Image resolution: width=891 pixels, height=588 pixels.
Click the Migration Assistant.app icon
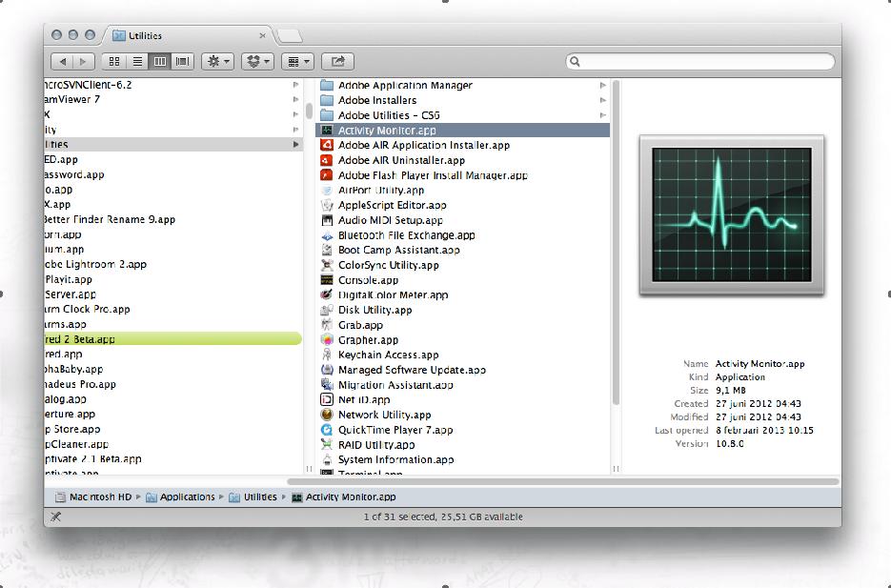[327, 385]
